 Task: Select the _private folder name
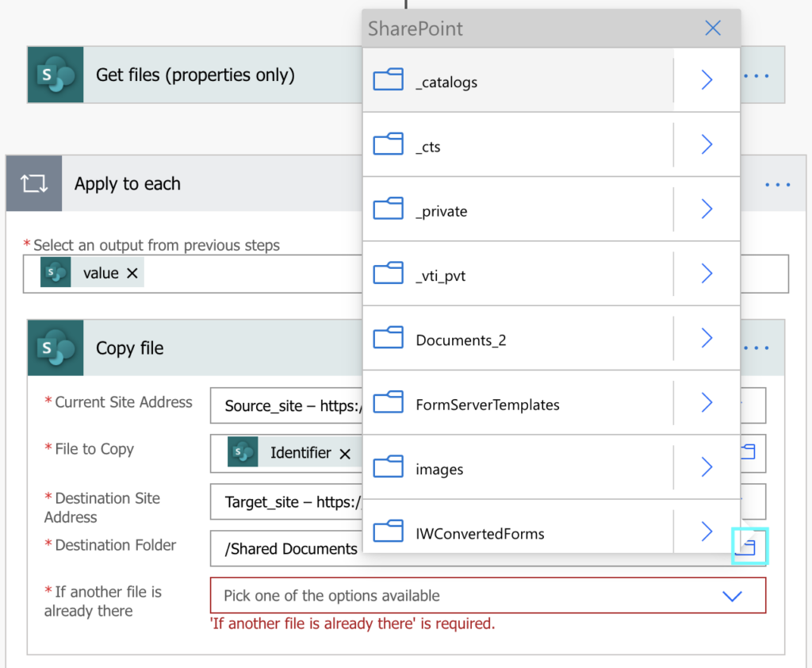pos(441,211)
